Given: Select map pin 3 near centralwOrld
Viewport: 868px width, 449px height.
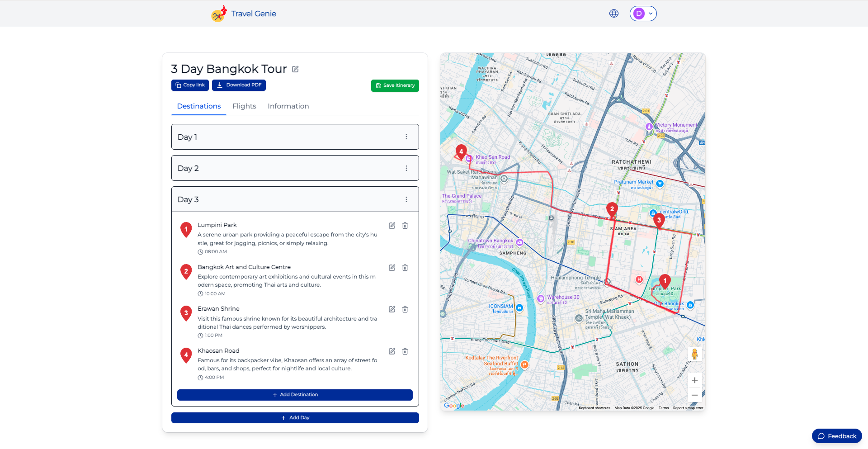Looking at the screenshot, I should [659, 221].
